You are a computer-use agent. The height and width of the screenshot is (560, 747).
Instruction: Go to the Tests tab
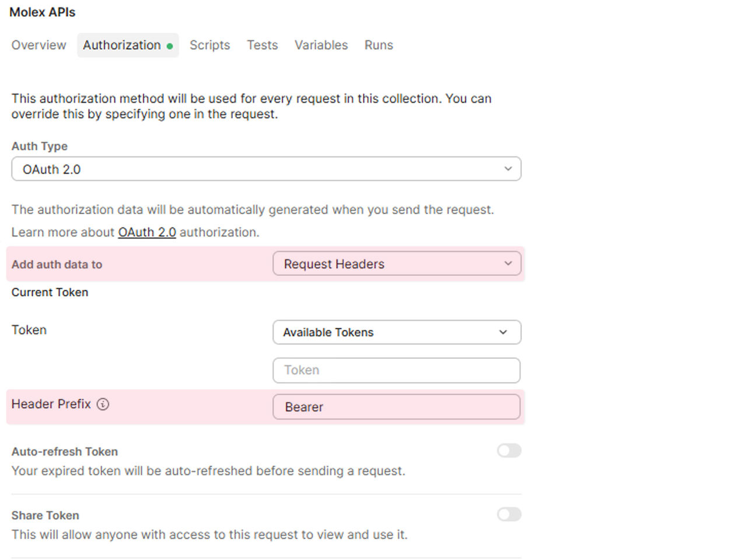pos(262,45)
